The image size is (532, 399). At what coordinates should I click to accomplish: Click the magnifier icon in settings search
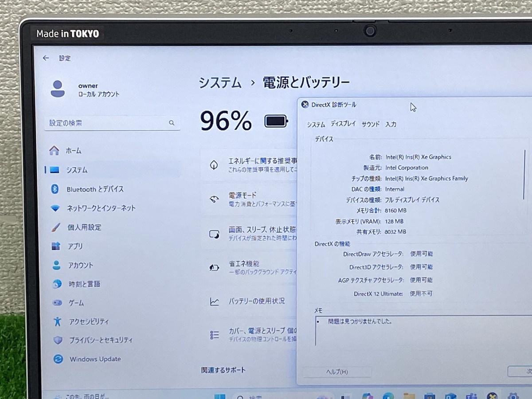(x=172, y=123)
